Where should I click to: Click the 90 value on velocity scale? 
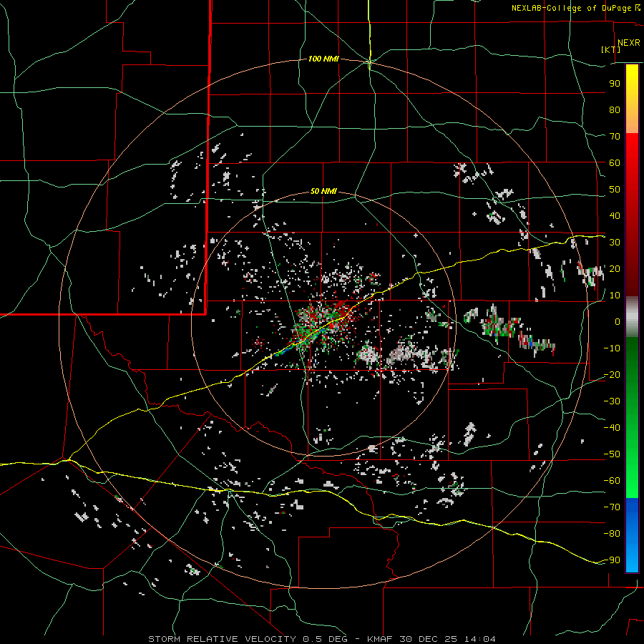pyautogui.click(x=615, y=84)
